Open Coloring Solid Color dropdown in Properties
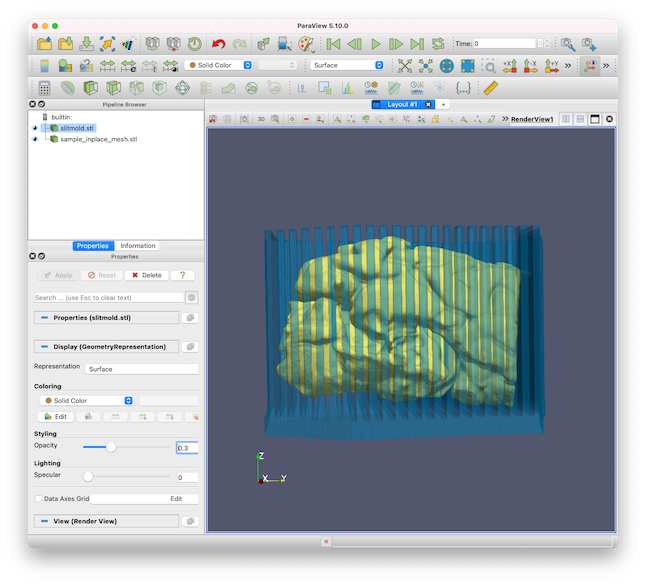The width and height of the screenshot is (646, 585). (86, 400)
